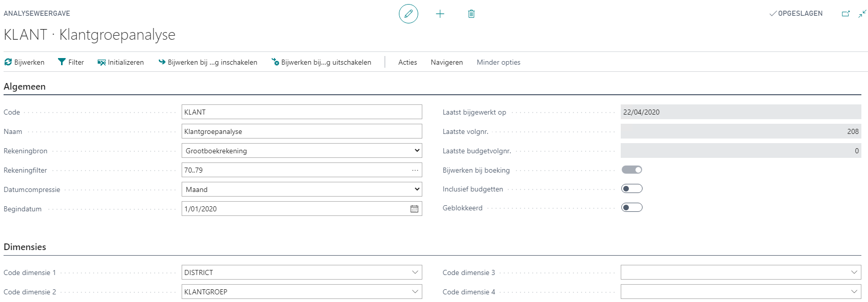The height and width of the screenshot is (302, 868).
Task: Click Bijwerken bij ...g inschakelen
Action: (x=208, y=62)
